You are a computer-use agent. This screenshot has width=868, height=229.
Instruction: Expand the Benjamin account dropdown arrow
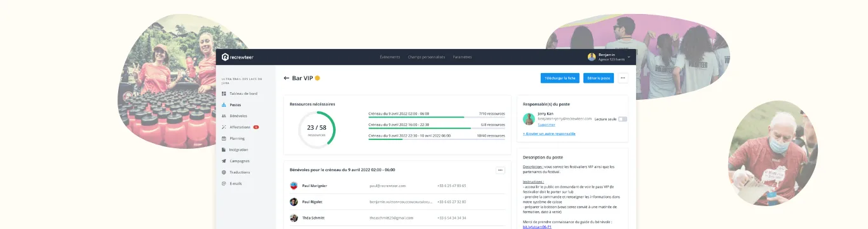point(628,57)
